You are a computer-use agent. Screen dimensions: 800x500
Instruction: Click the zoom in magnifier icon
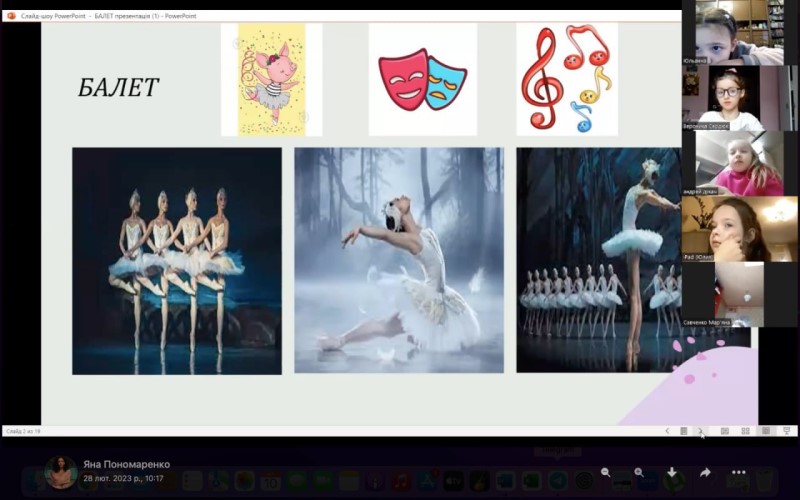coord(639,472)
